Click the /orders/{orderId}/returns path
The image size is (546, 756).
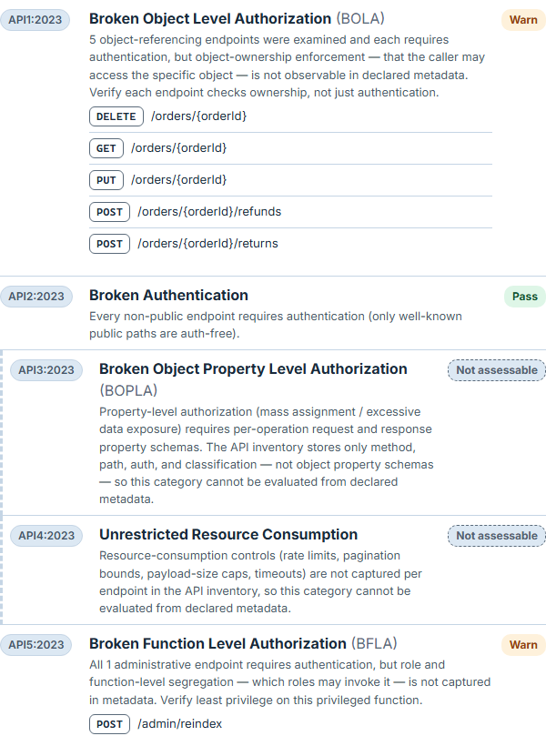point(207,244)
